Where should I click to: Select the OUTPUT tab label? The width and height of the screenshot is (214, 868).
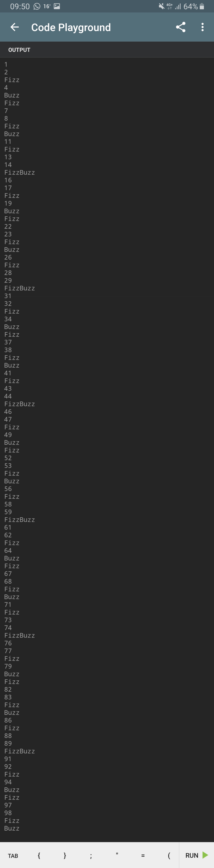[x=19, y=50]
